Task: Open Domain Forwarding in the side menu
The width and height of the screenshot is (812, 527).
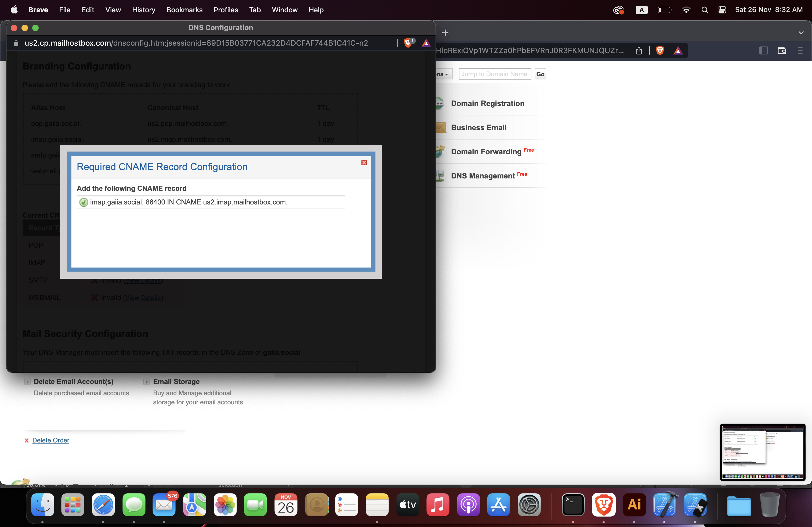Action: [486, 152]
